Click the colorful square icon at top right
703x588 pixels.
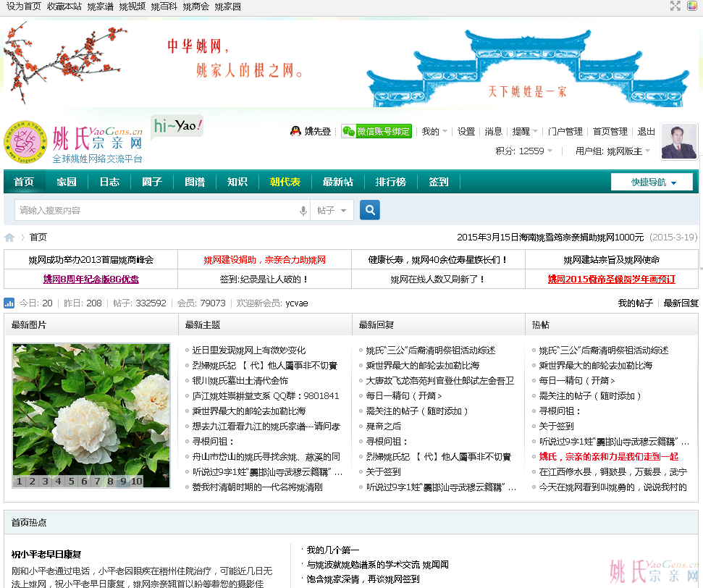[692, 6]
